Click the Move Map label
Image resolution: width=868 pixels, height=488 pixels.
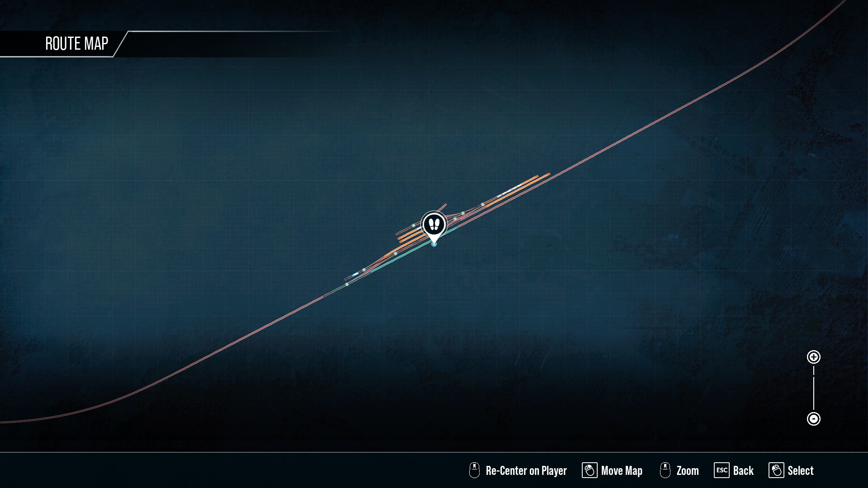pos(622,471)
